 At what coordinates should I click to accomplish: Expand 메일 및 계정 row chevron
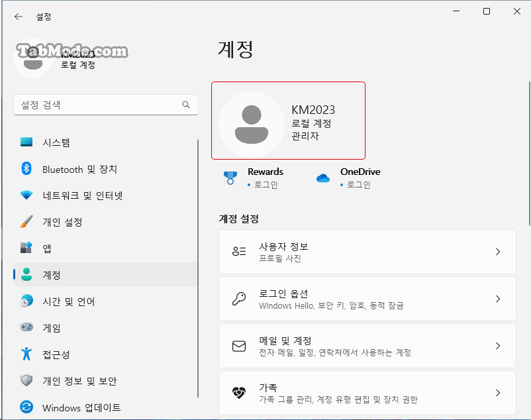[x=498, y=346]
